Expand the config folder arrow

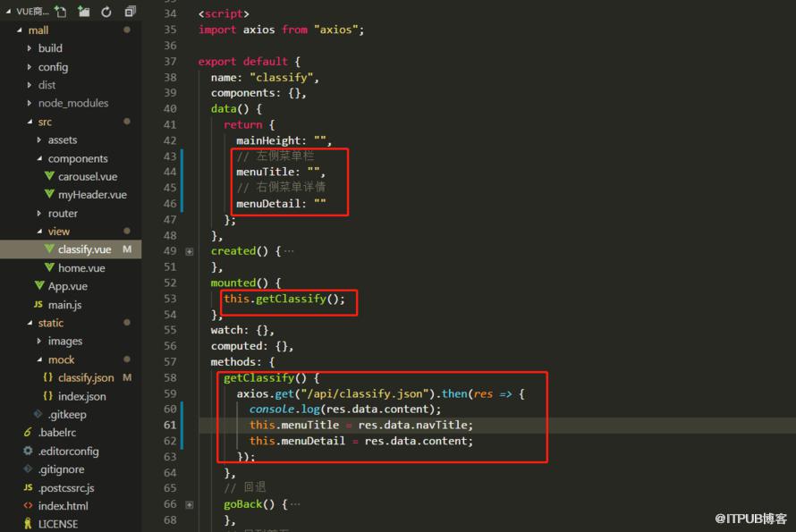pyautogui.click(x=29, y=66)
